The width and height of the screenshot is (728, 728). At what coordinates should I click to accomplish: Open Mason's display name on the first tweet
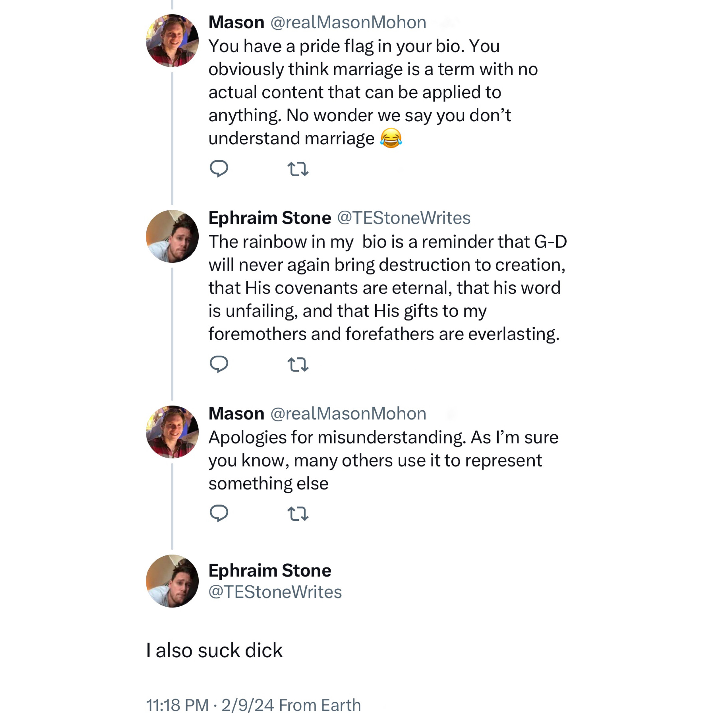click(236, 23)
